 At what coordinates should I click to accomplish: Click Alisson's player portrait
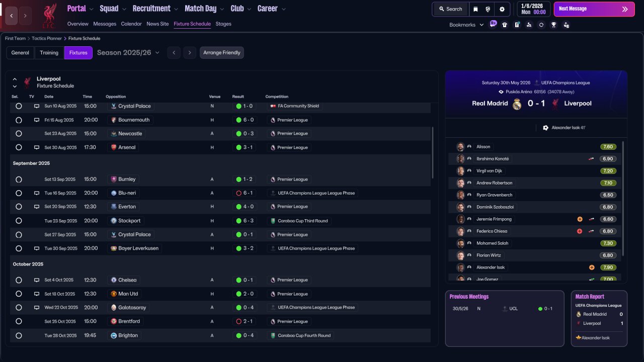(x=460, y=147)
